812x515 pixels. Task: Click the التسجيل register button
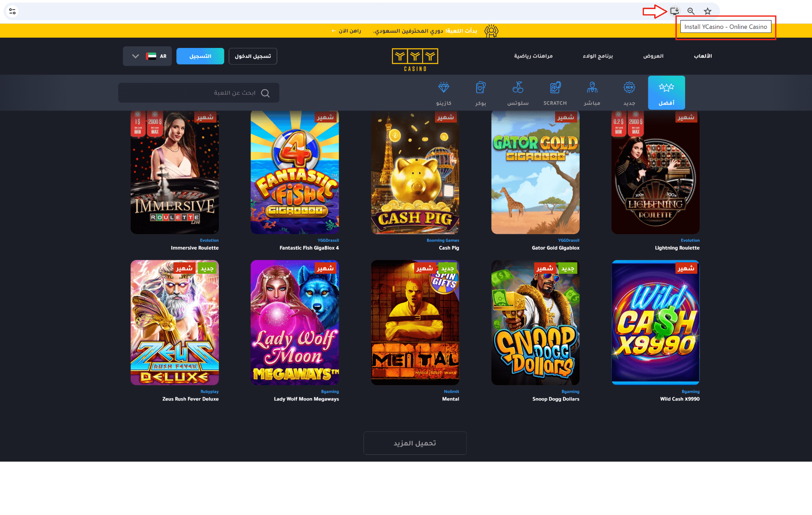(200, 56)
